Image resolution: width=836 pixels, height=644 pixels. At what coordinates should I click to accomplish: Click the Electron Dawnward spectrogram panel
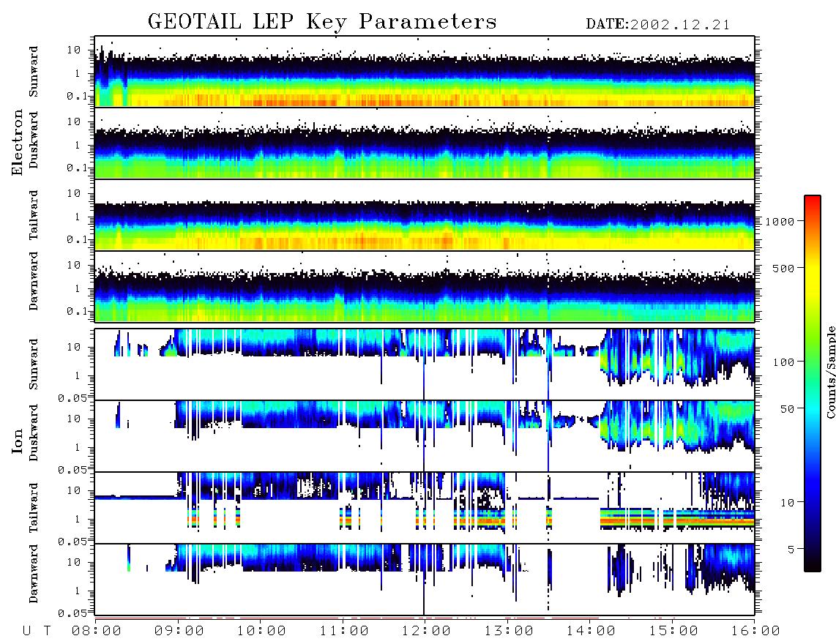click(425, 286)
